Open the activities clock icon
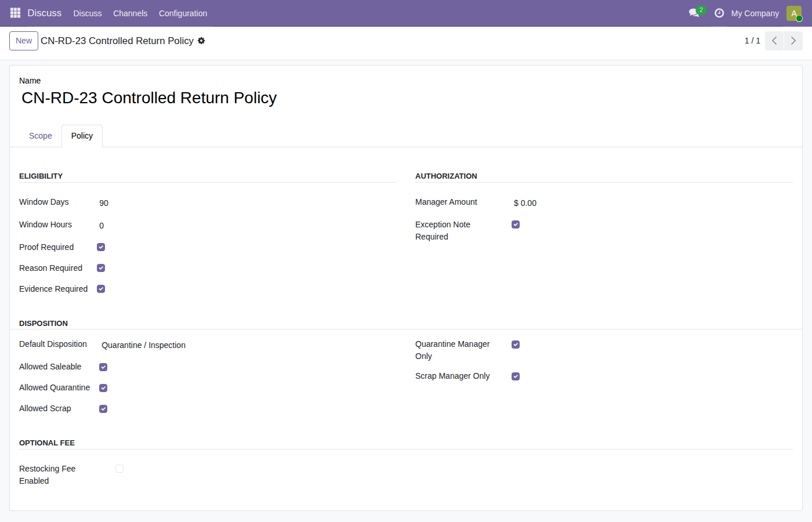The image size is (812, 522). pyautogui.click(x=719, y=13)
